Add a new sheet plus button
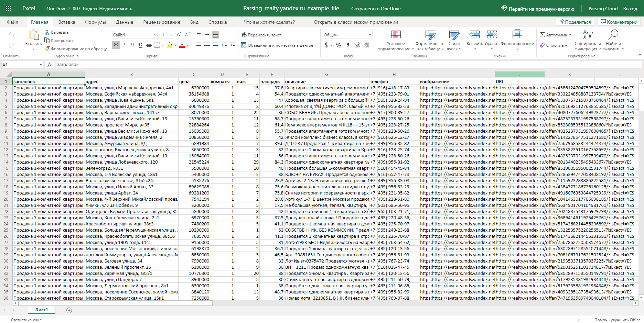The height and width of the screenshot is (323, 644). click(x=69, y=310)
